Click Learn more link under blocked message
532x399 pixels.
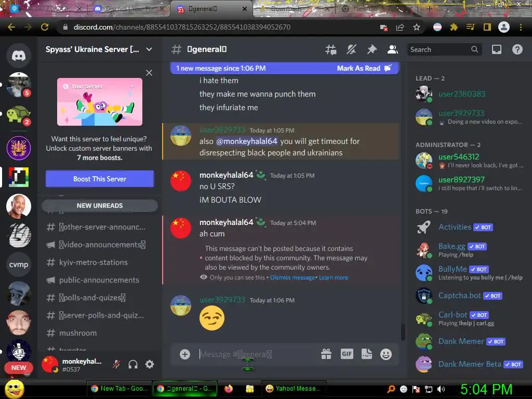[334, 277]
